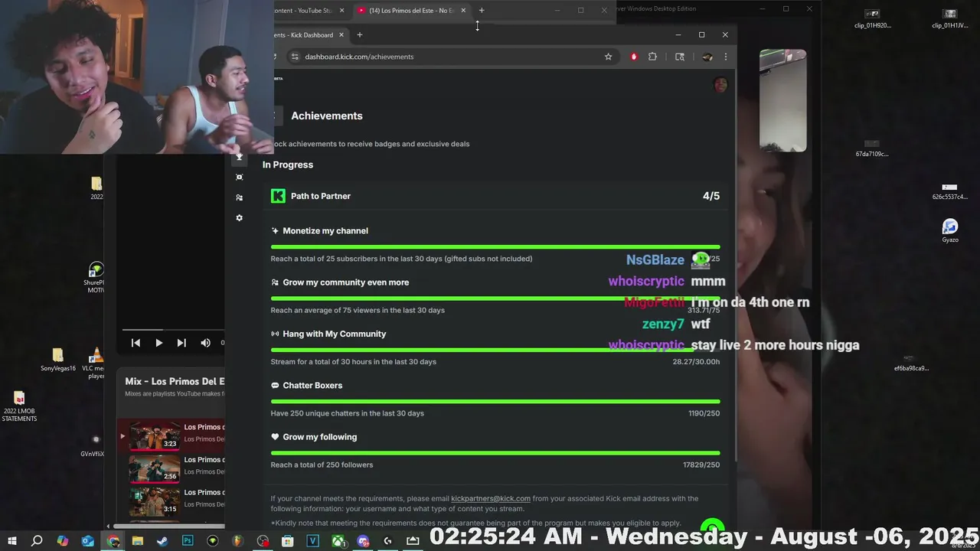This screenshot has width=980, height=551.
Task: Open Outlook from the taskbar
Action: pos(87,541)
